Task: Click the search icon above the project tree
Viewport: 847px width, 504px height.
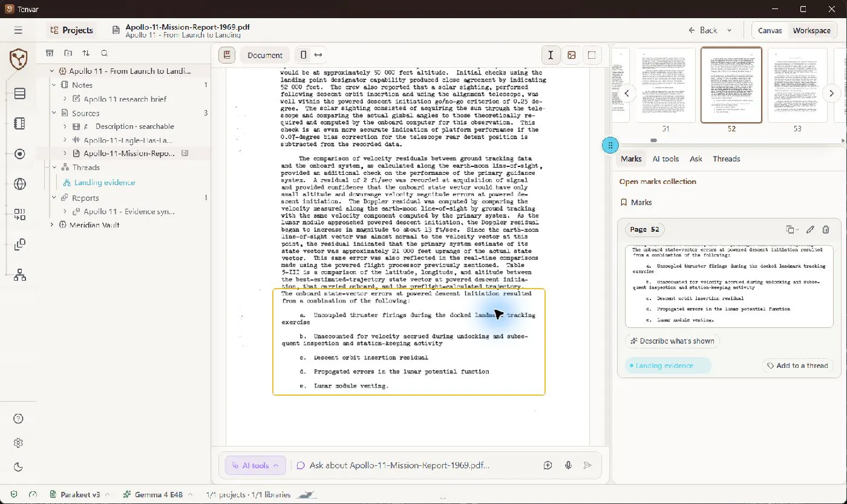Action: tap(104, 53)
